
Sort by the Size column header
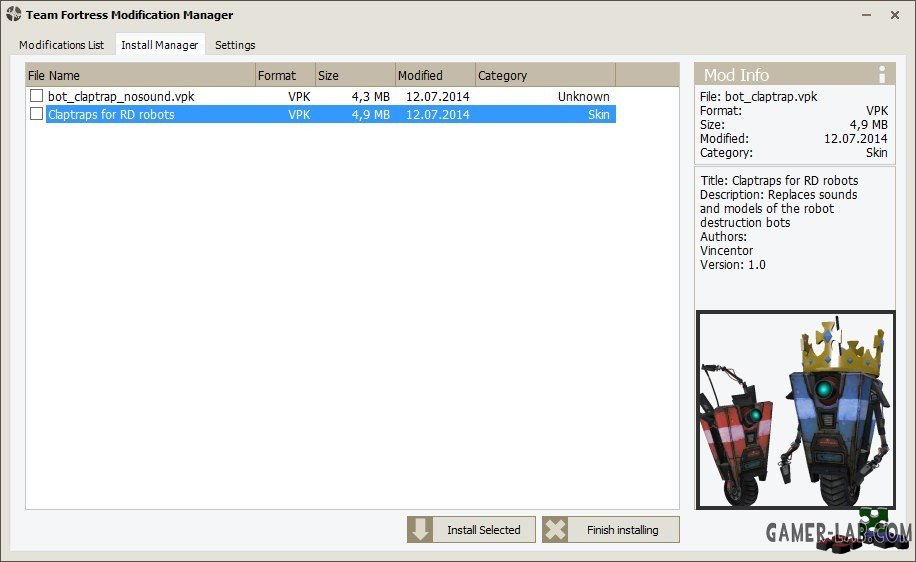(x=355, y=75)
